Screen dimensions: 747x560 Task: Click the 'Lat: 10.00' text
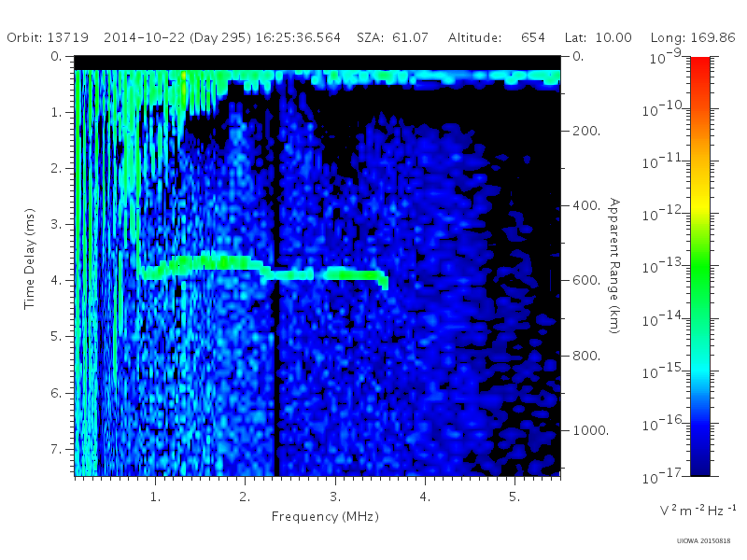599,37
